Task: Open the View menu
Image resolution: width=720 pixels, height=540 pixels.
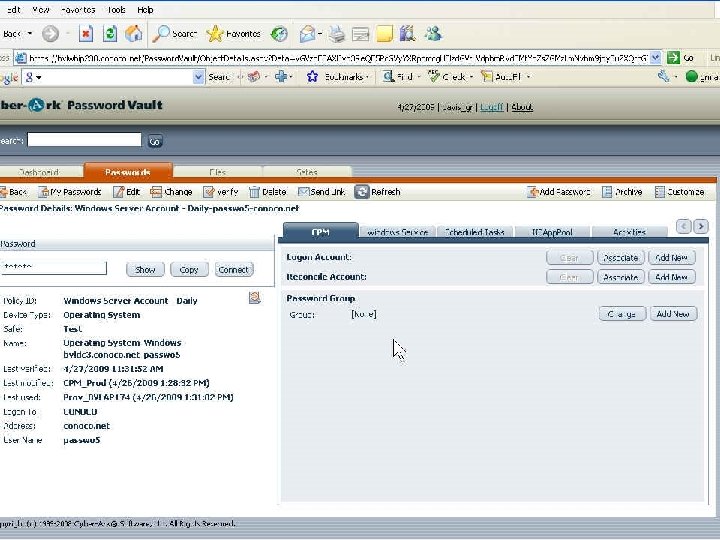Action: point(41,10)
